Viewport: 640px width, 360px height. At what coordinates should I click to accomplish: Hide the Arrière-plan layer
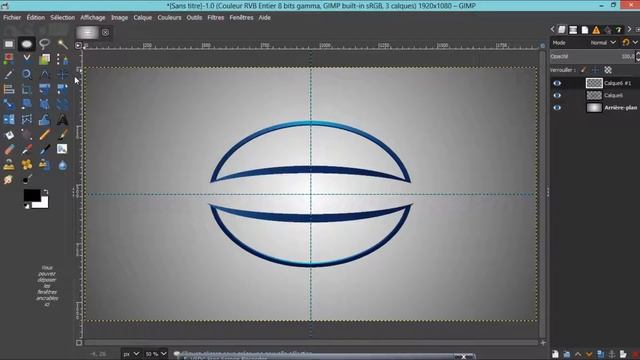(x=557, y=108)
